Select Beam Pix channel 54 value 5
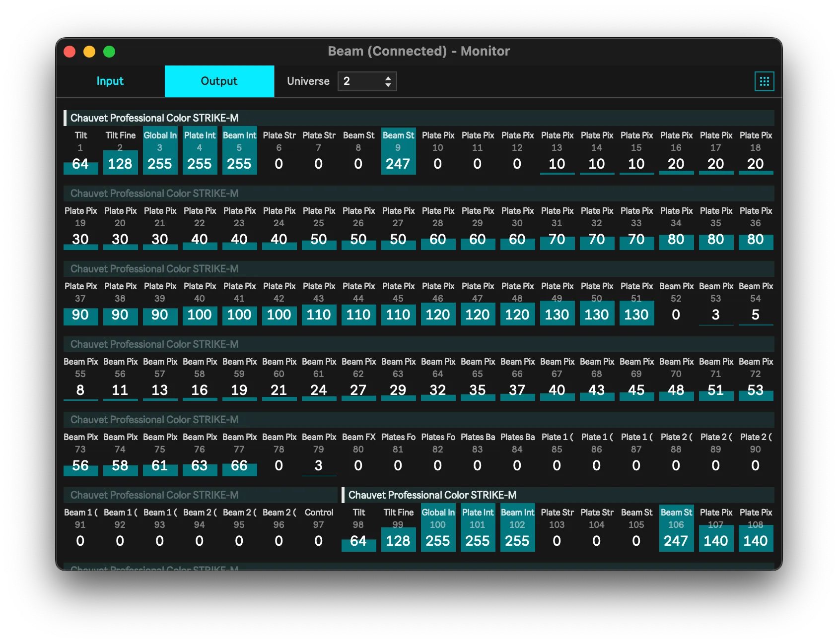This screenshot has width=838, height=644. (756, 302)
